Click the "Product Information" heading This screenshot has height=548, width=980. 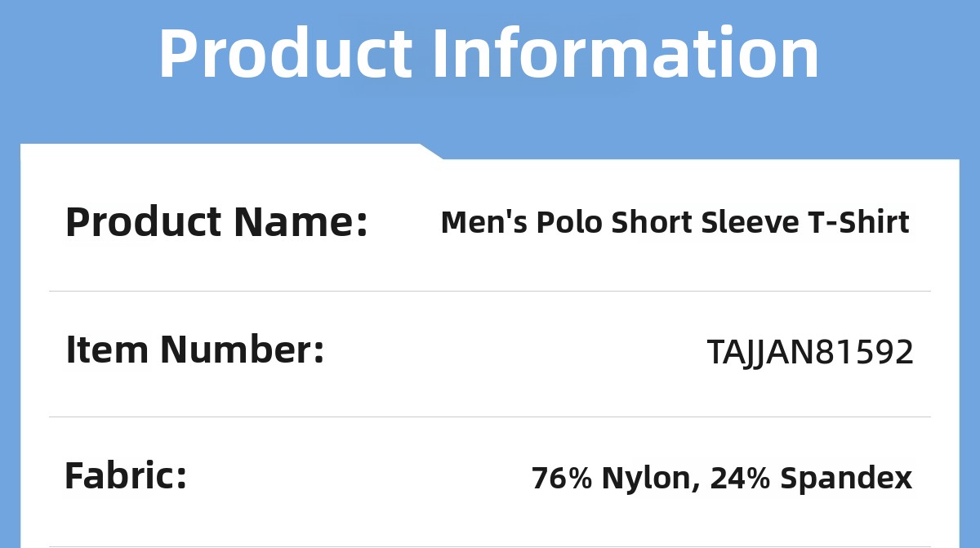coord(488,55)
